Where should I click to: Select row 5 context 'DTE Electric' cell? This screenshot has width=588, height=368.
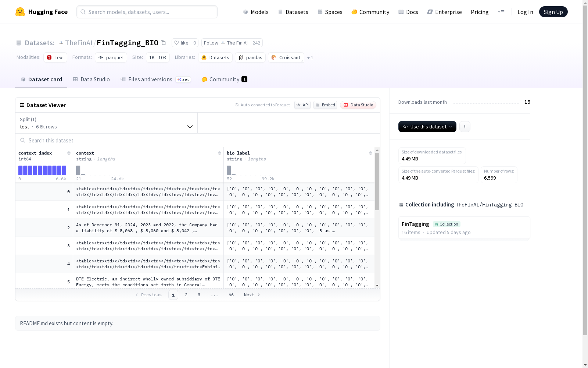pos(148,281)
